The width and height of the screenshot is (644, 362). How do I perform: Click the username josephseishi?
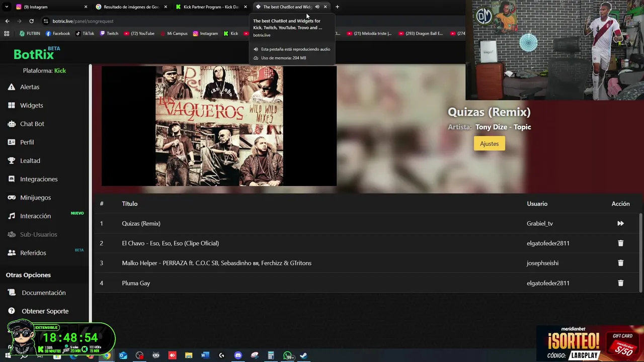click(x=542, y=263)
